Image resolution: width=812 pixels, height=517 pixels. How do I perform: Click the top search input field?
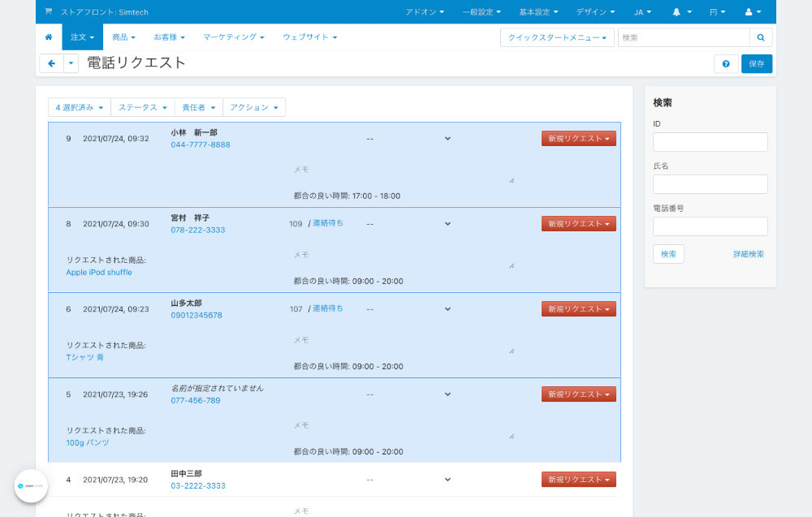[684, 38]
